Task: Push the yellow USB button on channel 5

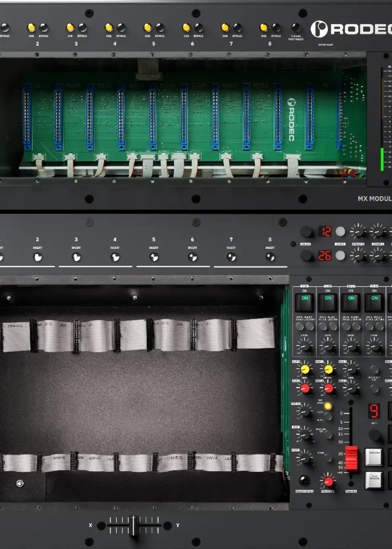Action: [148, 28]
